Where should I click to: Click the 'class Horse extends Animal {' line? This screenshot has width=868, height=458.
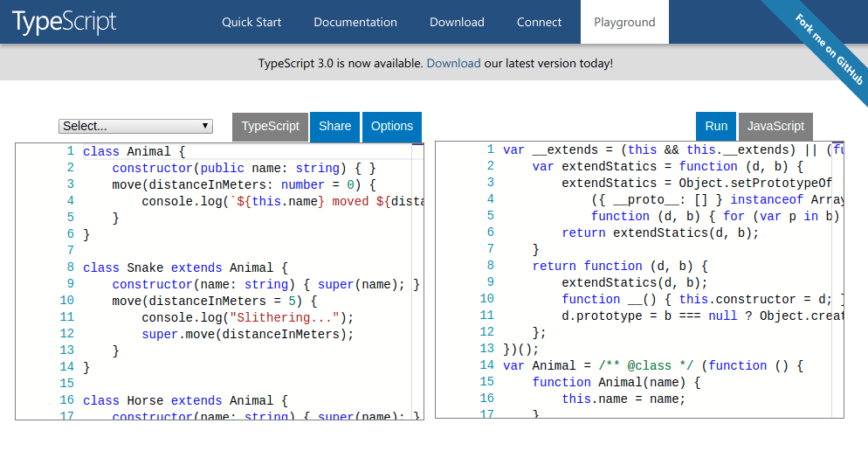coord(185,401)
